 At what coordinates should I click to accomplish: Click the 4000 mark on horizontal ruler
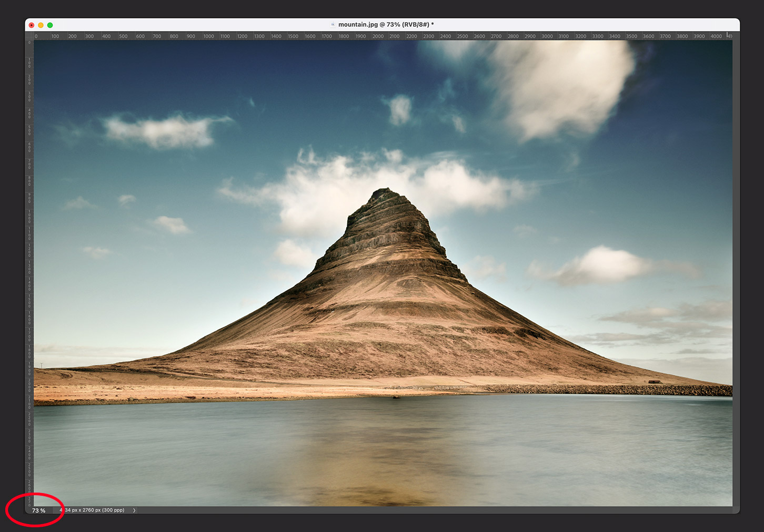[716, 36]
